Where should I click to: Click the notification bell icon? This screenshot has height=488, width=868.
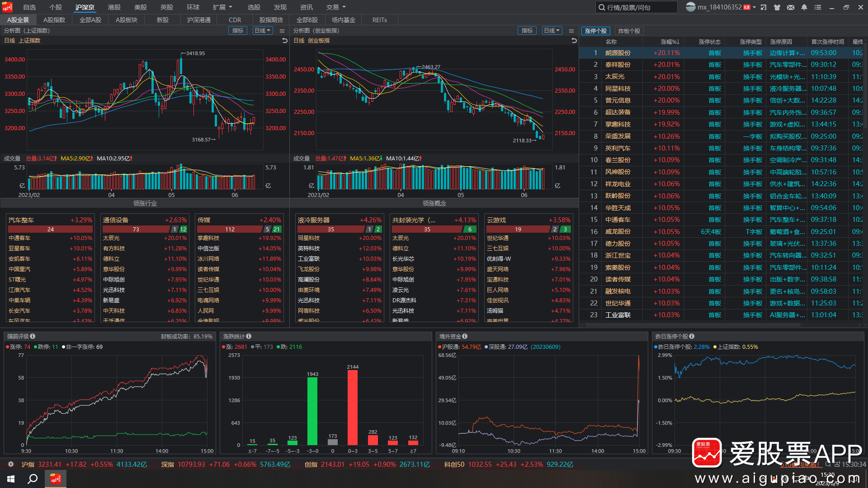pyautogui.click(x=804, y=7)
